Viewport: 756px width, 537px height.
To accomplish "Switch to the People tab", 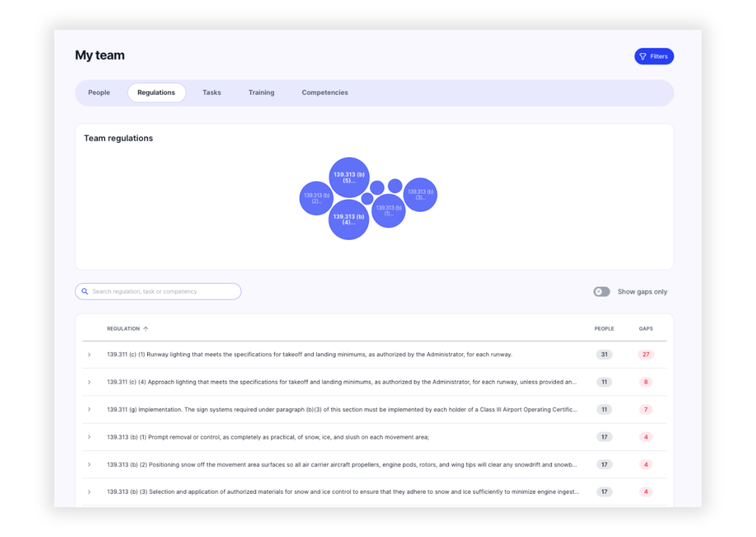I will [99, 92].
